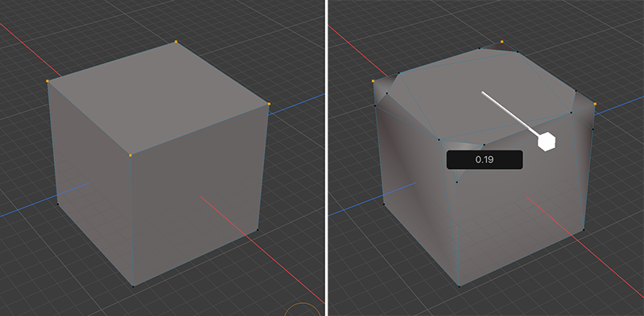Select the beveled cube's right orange vertex
Viewport: 644px width, 316px height.
[x=595, y=104]
